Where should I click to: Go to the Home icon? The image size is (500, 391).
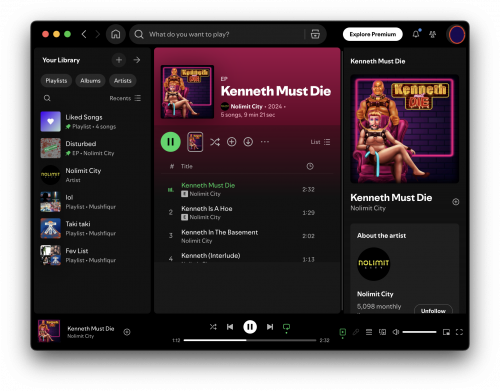pos(116,34)
